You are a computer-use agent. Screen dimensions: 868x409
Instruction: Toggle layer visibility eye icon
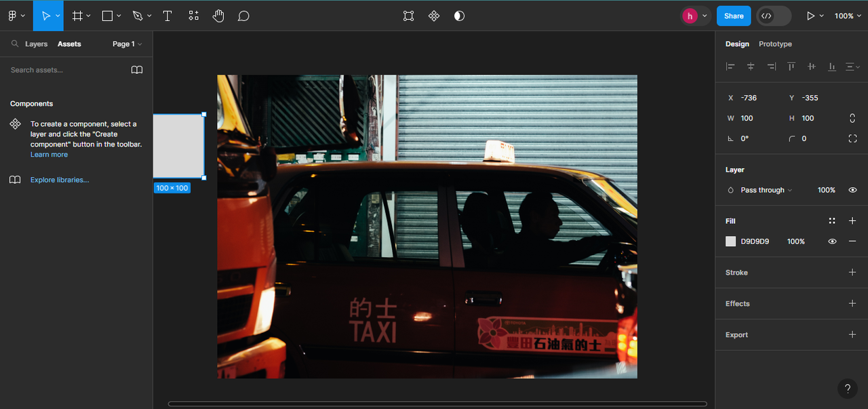(852, 191)
